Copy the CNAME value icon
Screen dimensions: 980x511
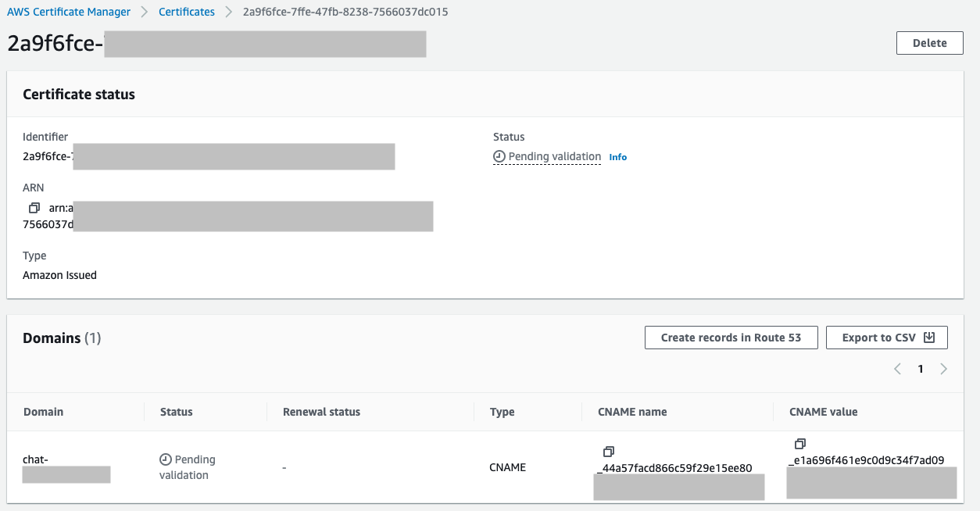click(x=799, y=444)
